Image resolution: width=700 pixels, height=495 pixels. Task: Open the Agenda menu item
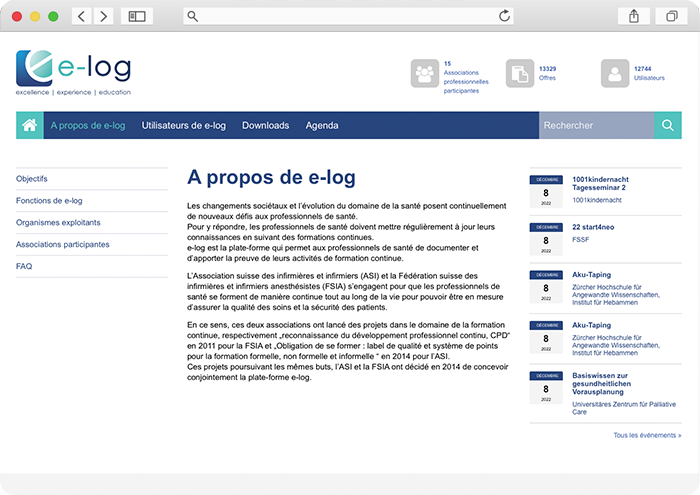point(322,125)
